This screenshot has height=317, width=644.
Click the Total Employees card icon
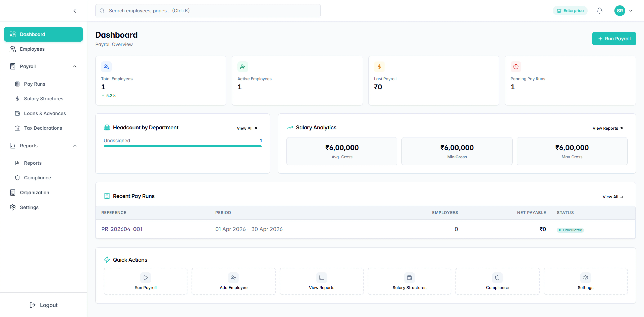pos(106,67)
